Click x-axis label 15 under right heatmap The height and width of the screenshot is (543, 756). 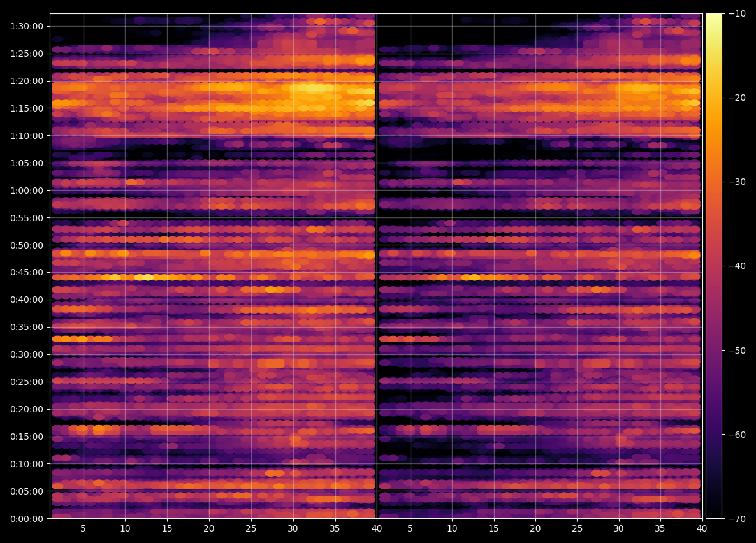pyautogui.click(x=494, y=528)
